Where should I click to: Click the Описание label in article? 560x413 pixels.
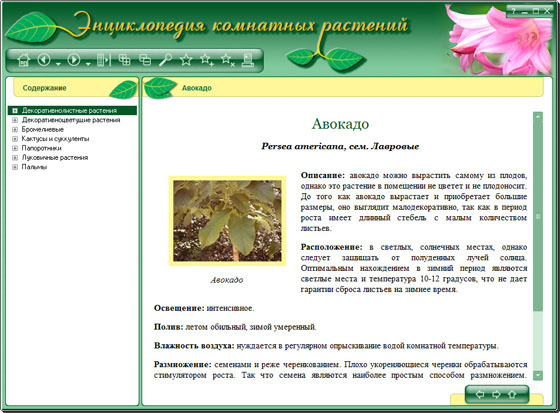[x=323, y=175]
